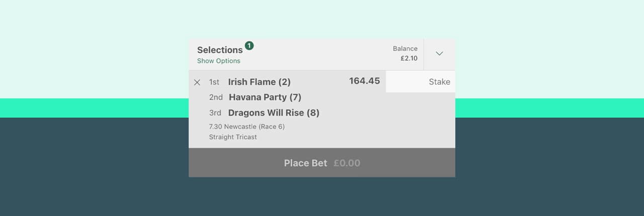
Task: Click the £0.00 total stake amount
Action: click(x=347, y=163)
